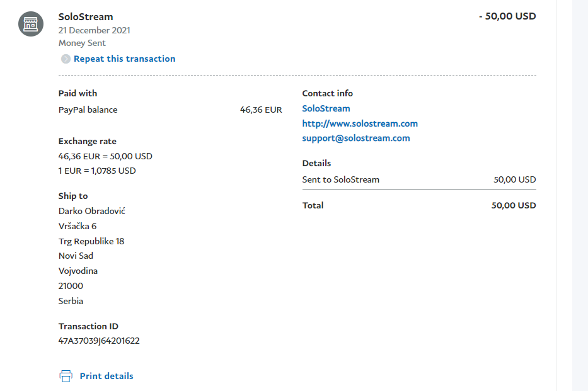
Task: Click the 46,36 EUR paid amount
Action: tap(261, 110)
